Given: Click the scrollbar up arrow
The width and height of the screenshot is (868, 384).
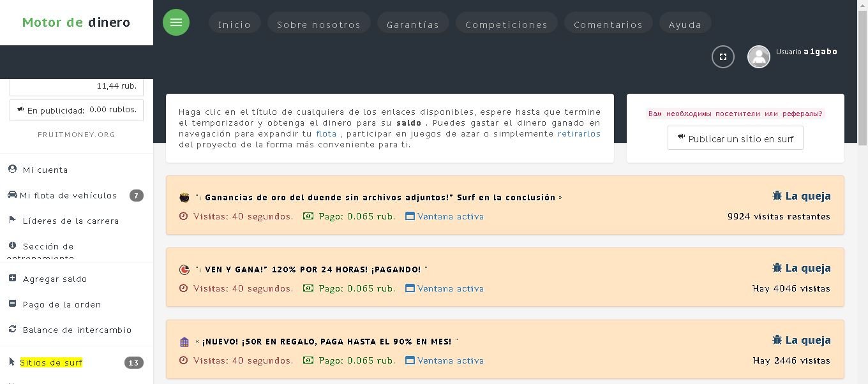Looking at the screenshot, I should click(862, 5).
